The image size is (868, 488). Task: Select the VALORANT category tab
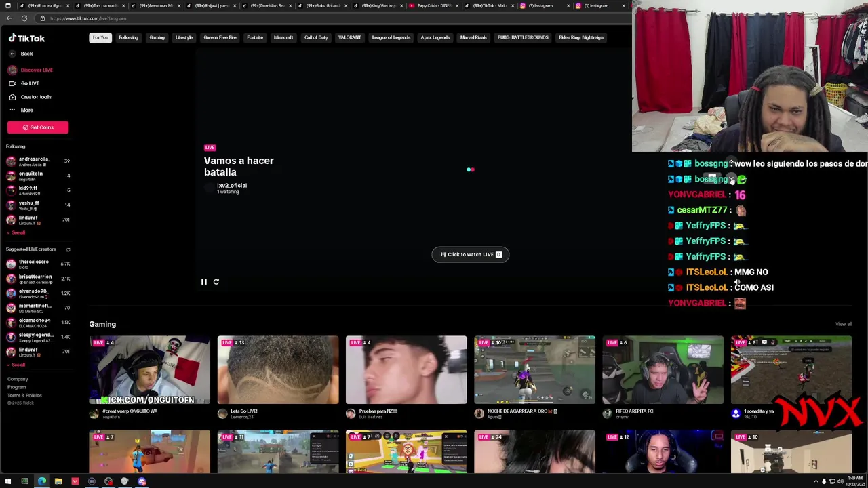tap(349, 37)
